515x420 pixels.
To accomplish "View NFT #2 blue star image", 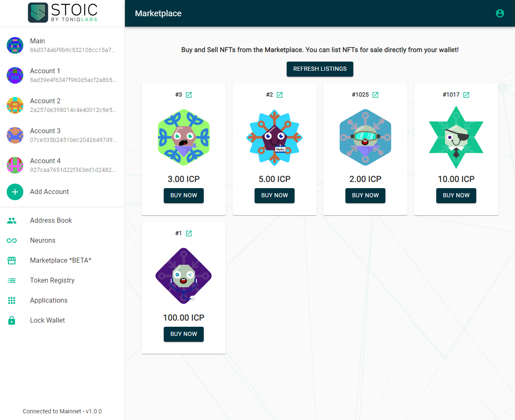I will coord(275,137).
